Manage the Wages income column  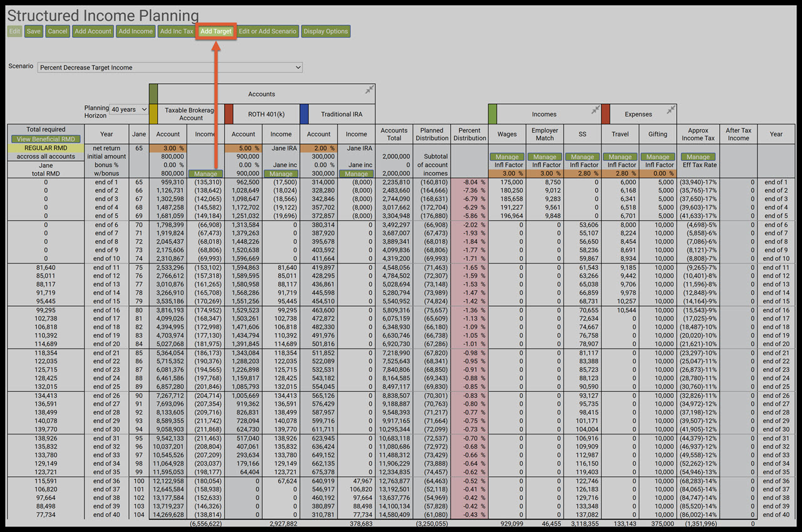click(x=507, y=157)
